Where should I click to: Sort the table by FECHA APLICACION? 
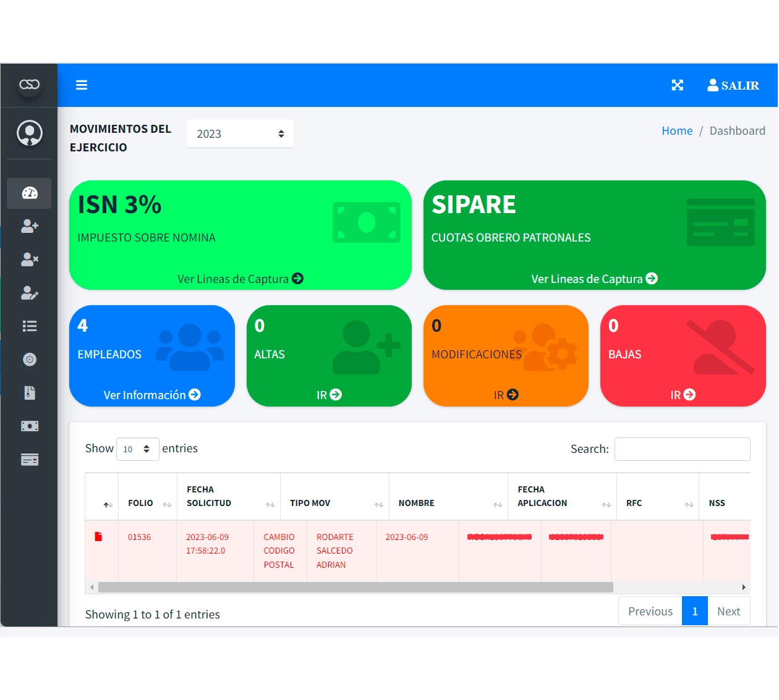(562, 497)
